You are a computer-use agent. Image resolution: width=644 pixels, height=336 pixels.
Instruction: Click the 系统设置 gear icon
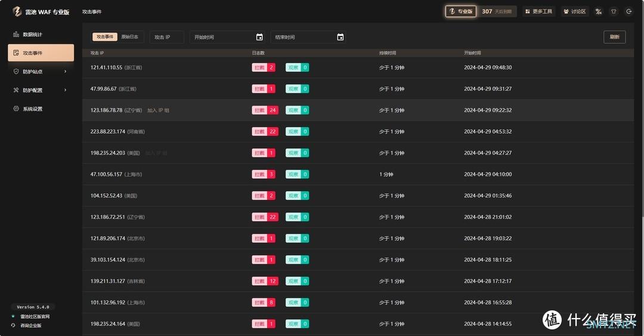[x=16, y=109]
